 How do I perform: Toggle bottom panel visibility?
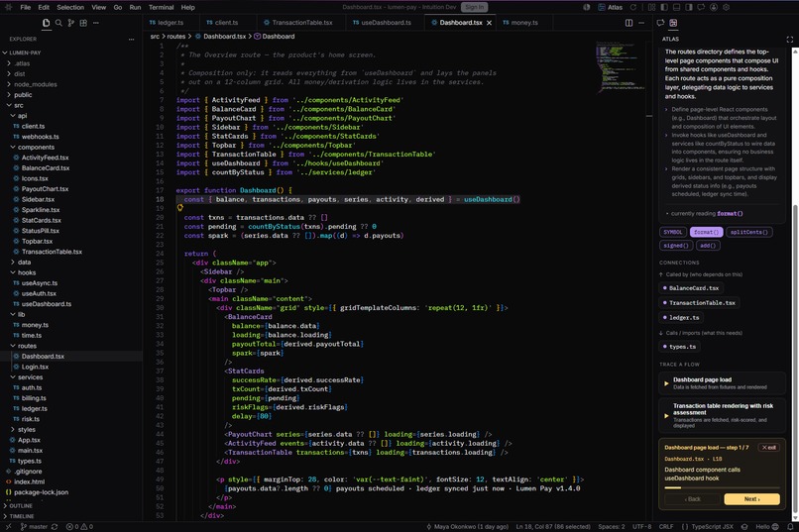pyautogui.click(x=676, y=7)
